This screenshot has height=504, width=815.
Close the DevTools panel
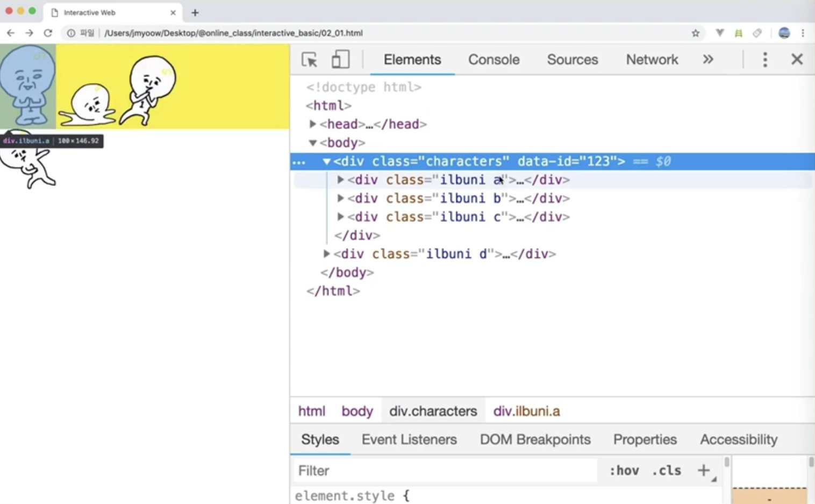pyautogui.click(x=797, y=59)
